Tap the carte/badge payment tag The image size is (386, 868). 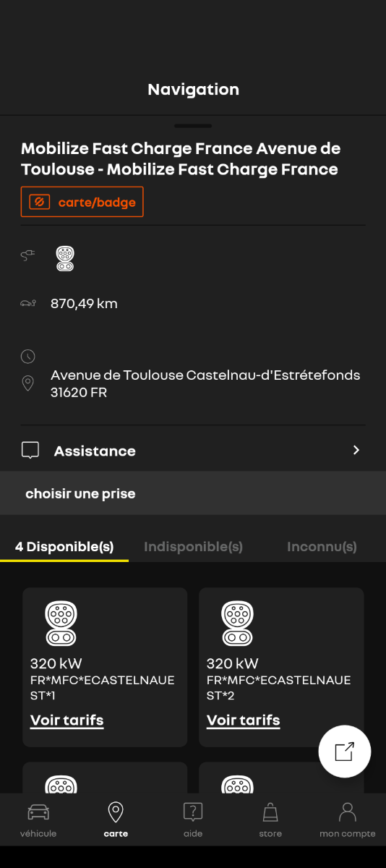82,202
